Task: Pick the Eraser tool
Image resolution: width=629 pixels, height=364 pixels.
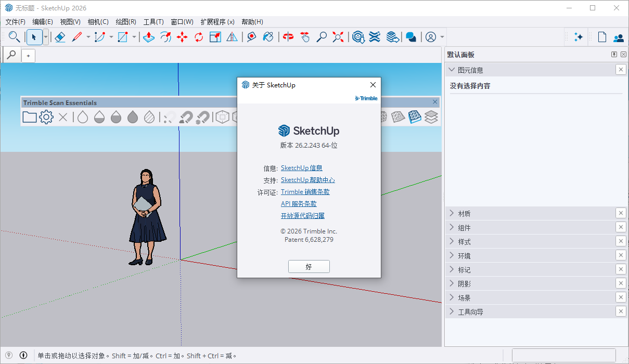Action: (60, 37)
